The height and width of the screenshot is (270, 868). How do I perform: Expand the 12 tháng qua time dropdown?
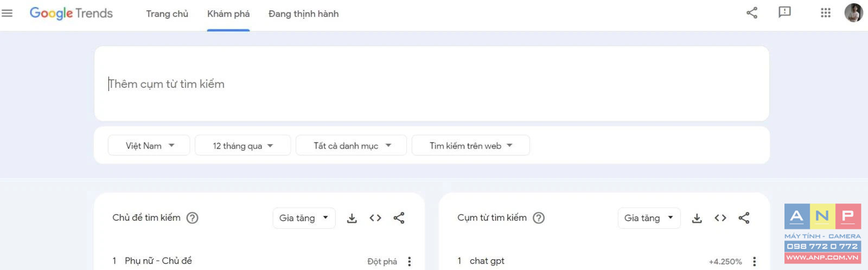pos(242,145)
